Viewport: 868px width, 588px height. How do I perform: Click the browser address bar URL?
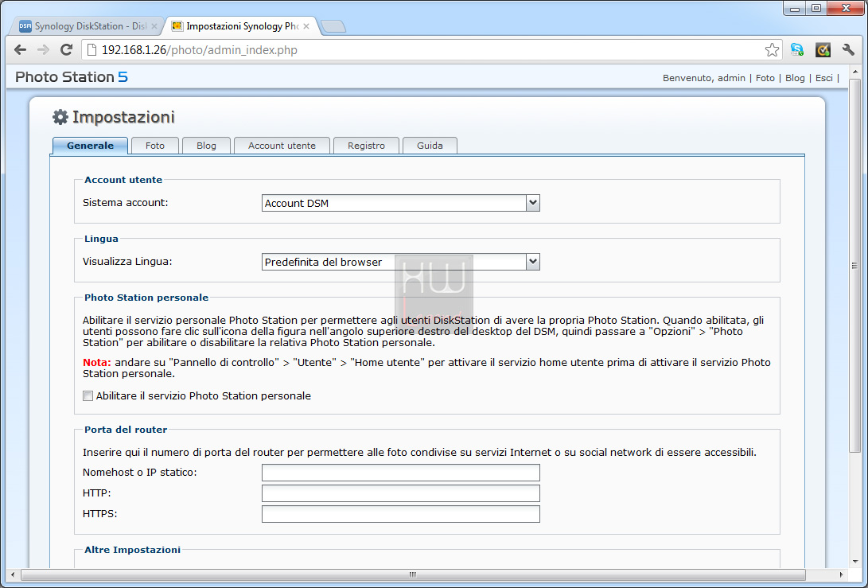pos(199,50)
